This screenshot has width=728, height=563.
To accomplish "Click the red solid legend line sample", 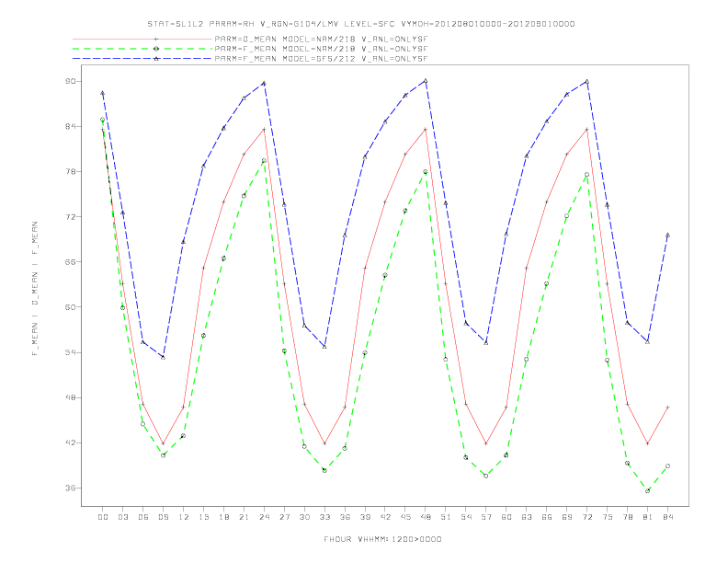I will pyautogui.click(x=142, y=39).
